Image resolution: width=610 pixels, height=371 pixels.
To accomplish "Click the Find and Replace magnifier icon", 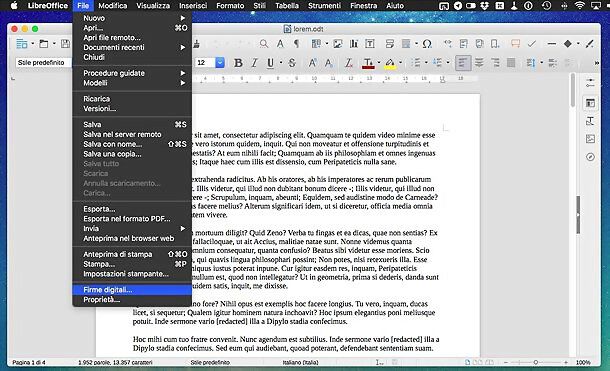I will 264,44.
